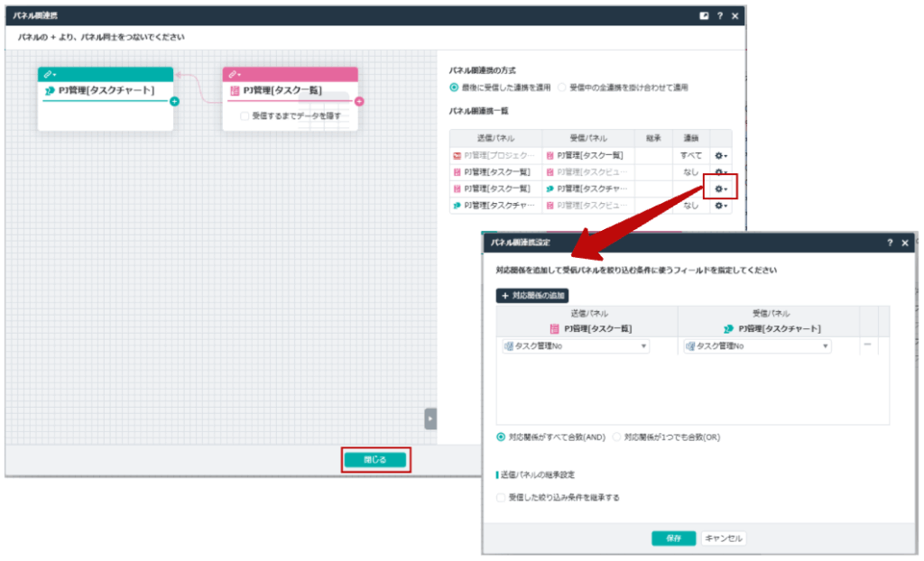924x561 pixels.
Task: Open sender panel タスク管理No dropdown
Action: pyautogui.click(x=575, y=346)
